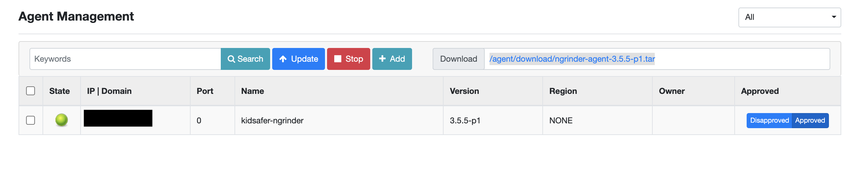
Task: Click the dropdown caret arrow beside All
Action: click(834, 17)
